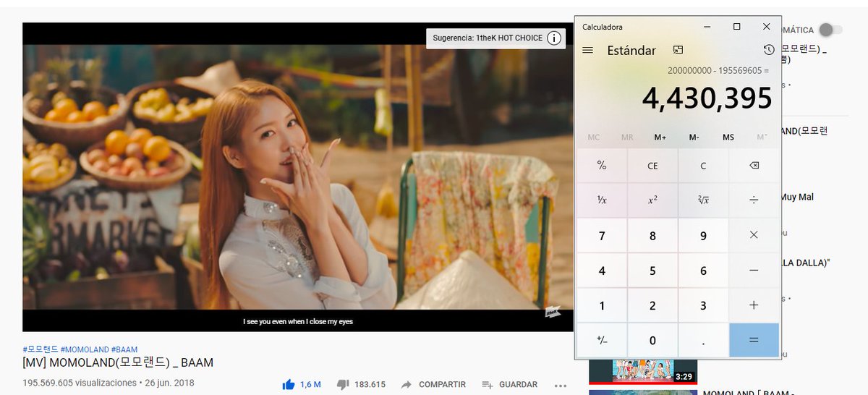The image size is (868, 395).
Task: Click digit 7 on the Calculator
Action: 602,235
